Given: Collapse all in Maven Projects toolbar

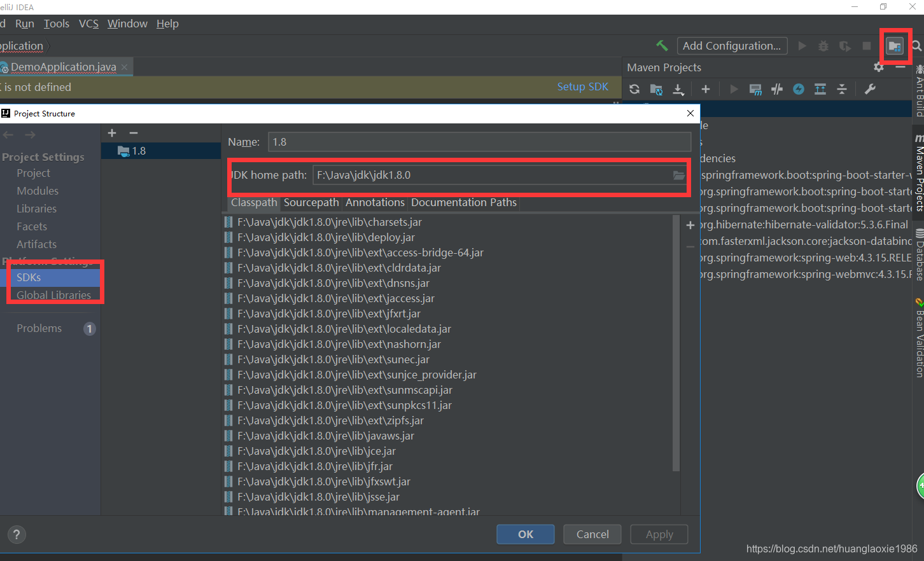Looking at the screenshot, I should 842,89.
